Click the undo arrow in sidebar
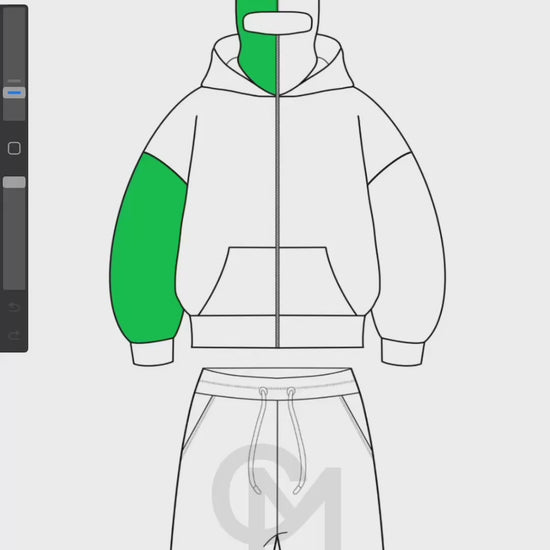The image size is (550, 550). (14, 307)
